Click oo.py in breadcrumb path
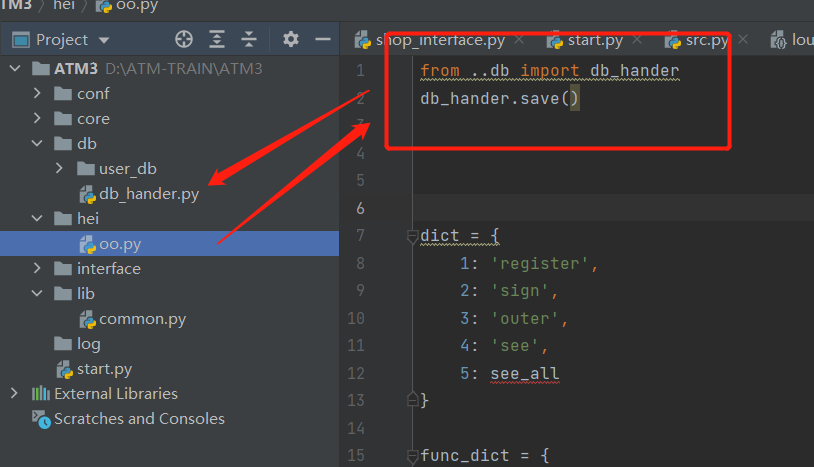The image size is (814, 467). (x=137, y=5)
